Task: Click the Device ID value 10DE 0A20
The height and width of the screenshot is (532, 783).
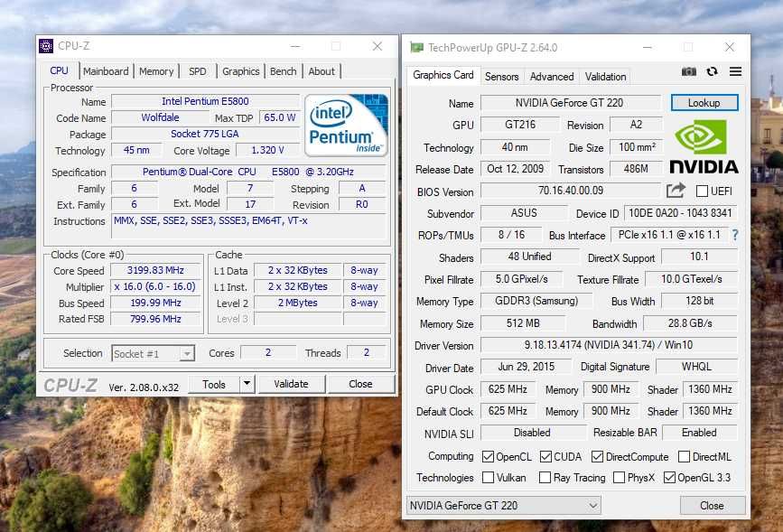Action: tap(680, 213)
